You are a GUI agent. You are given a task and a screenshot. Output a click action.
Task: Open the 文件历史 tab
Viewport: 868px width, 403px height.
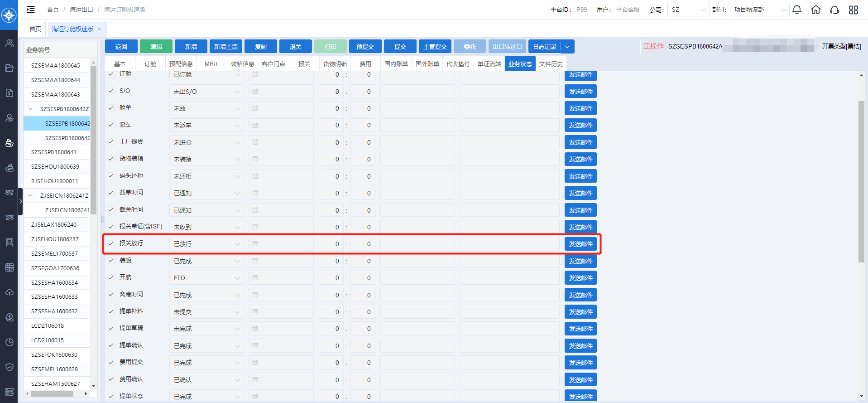click(551, 64)
